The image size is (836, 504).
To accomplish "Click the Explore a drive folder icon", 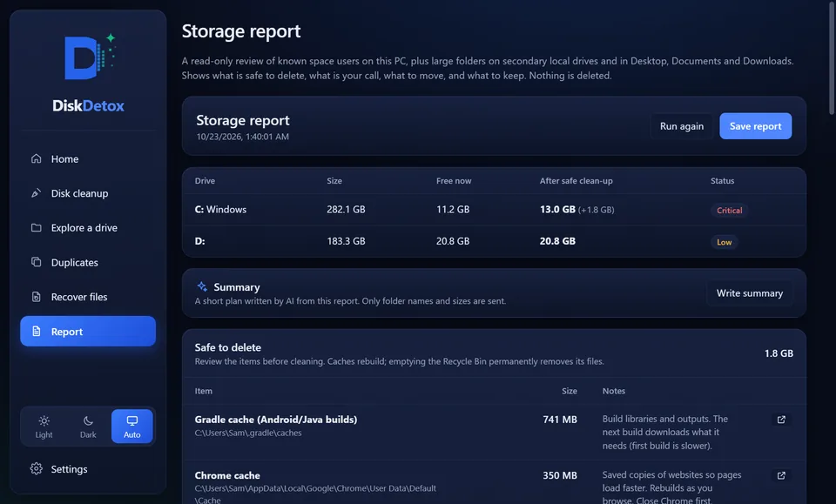I will click(x=37, y=228).
